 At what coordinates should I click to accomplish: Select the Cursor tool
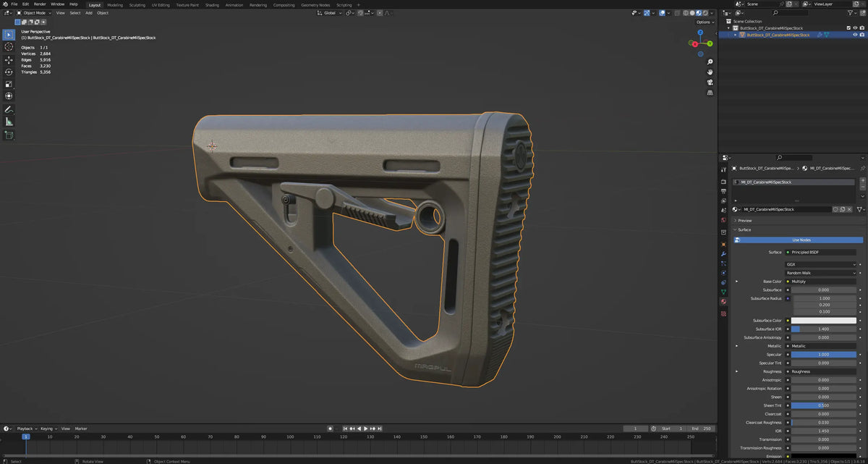click(x=9, y=47)
